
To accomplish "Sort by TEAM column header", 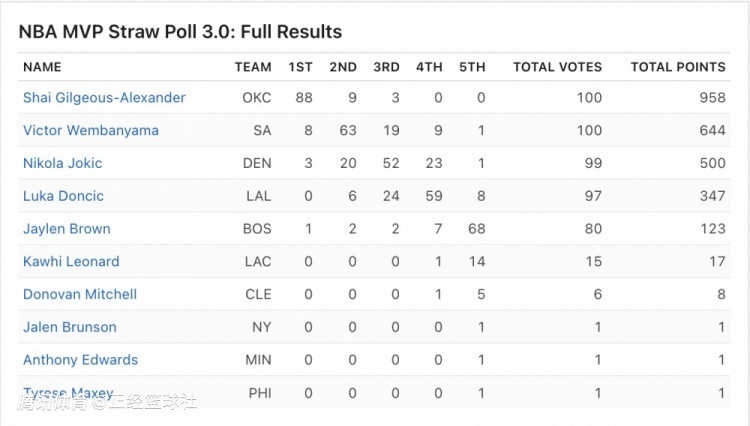I will [x=253, y=67].
